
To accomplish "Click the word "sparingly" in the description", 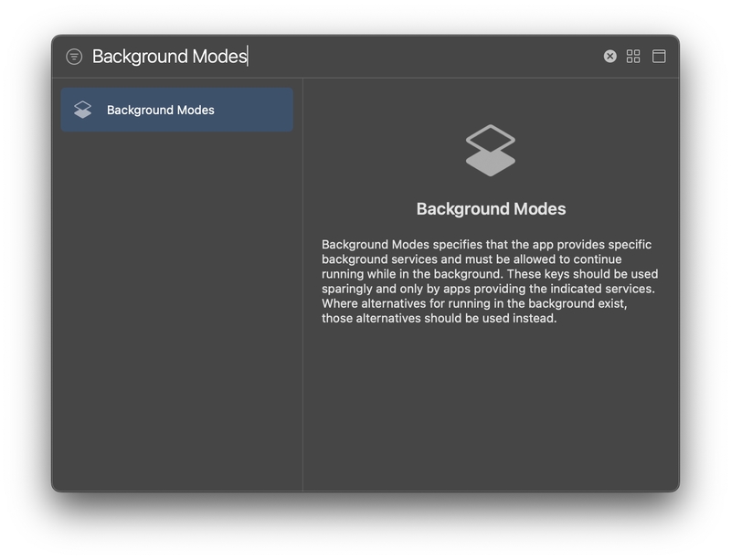I will click(349, 289).
